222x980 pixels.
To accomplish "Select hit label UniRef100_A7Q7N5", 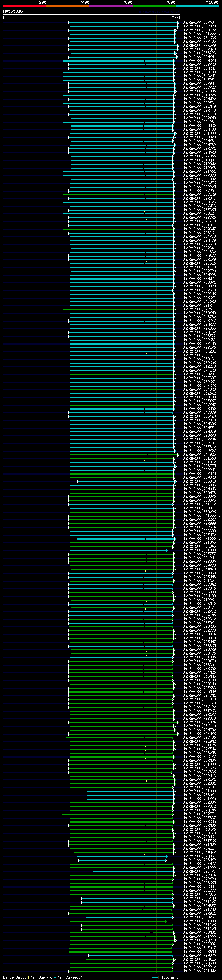I will (199, 810).
